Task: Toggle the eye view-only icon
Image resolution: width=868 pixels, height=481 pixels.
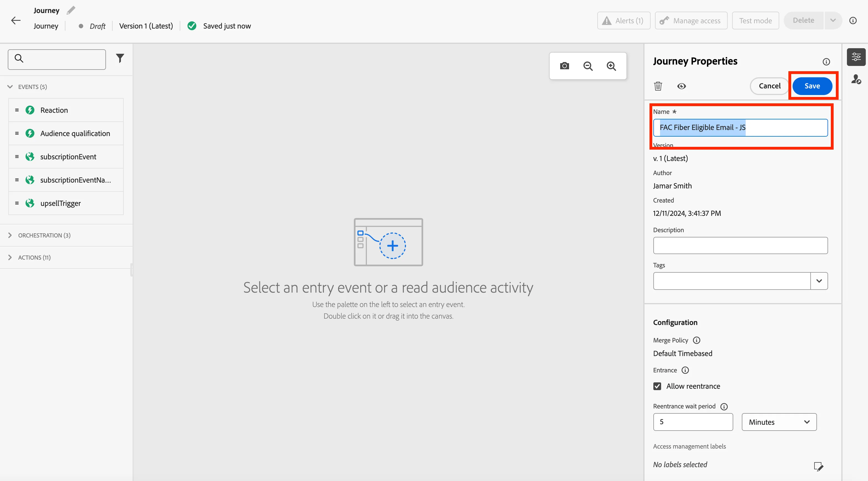Action: coord(681,86)
